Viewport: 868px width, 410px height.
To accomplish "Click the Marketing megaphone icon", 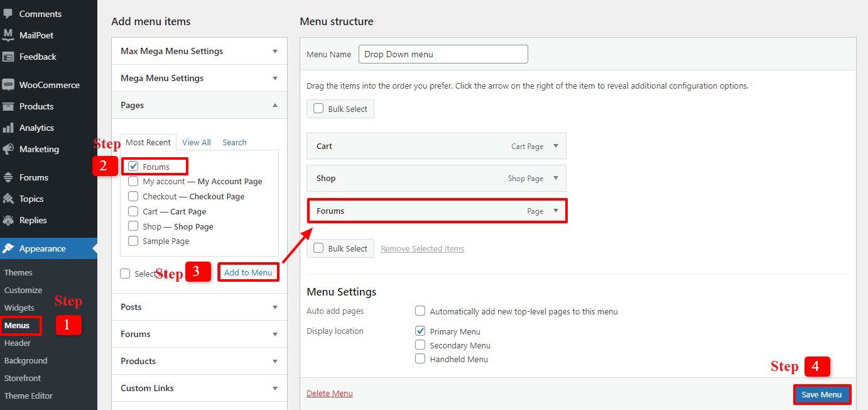I will 8,149.
